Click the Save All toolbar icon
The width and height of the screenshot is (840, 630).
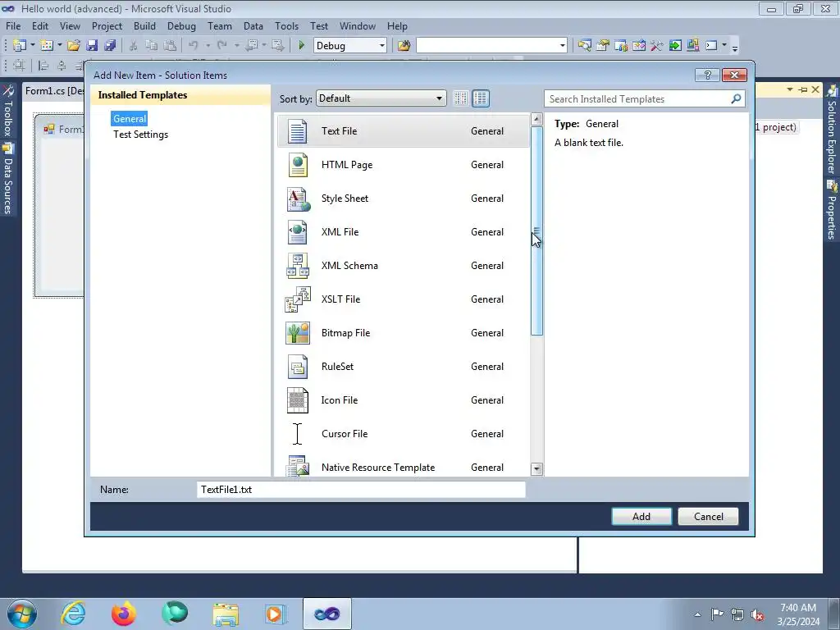click(111, 46)
